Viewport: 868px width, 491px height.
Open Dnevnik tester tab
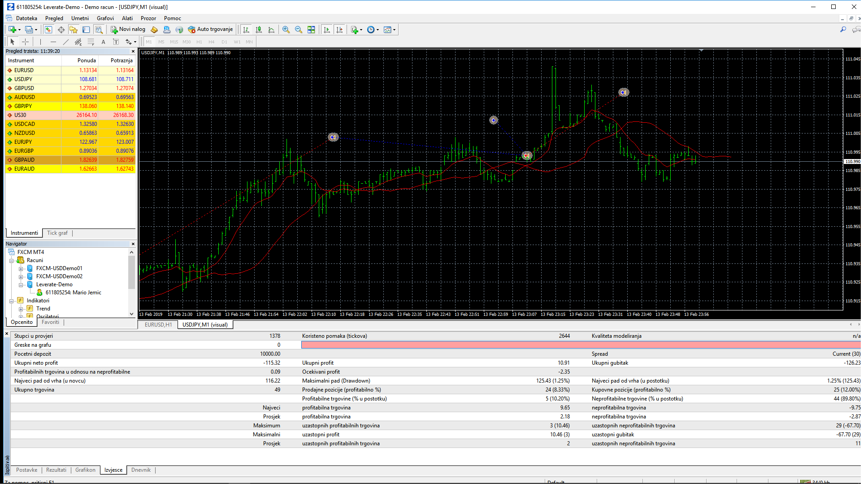coord(141,470)
